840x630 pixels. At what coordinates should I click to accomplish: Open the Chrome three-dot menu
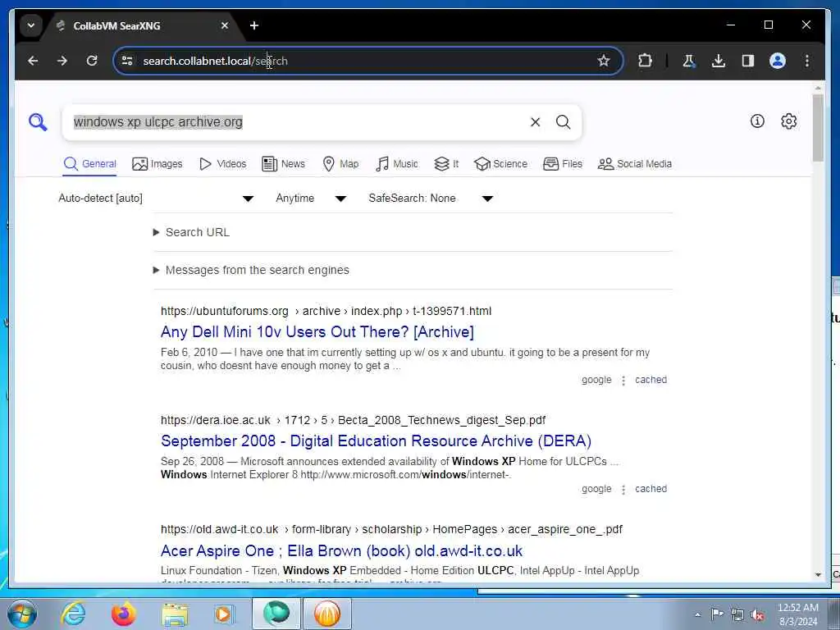click(x=807, y=61)
